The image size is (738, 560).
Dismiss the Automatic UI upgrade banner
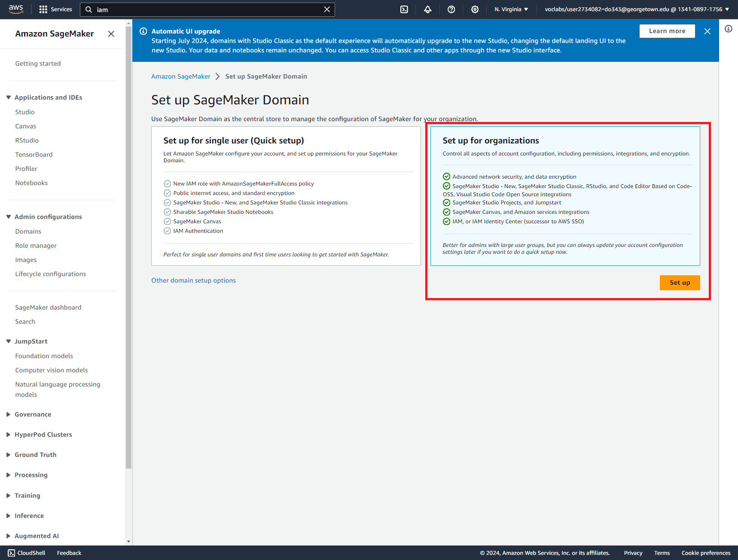tap(708, 31)
